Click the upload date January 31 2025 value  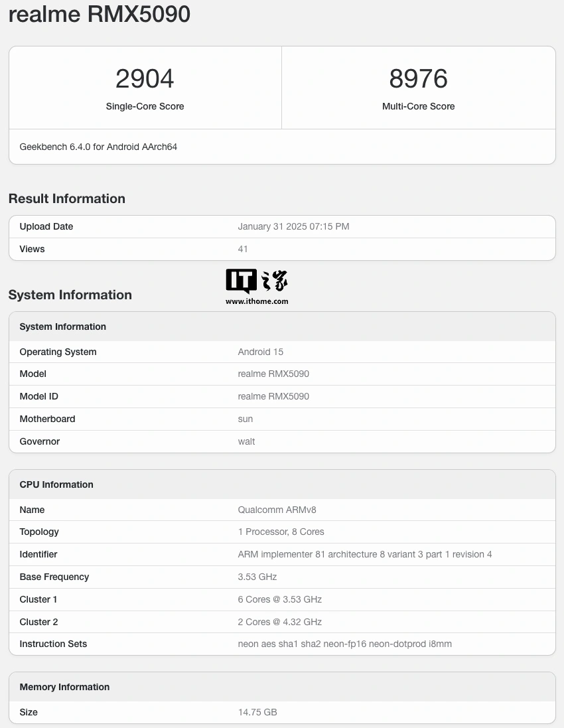tap(293, 226)
